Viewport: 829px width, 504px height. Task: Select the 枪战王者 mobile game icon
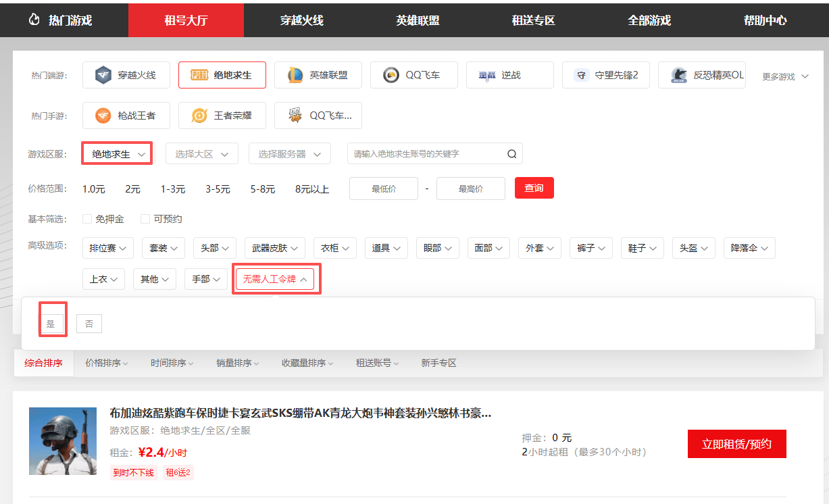click(x=103, y=116)
